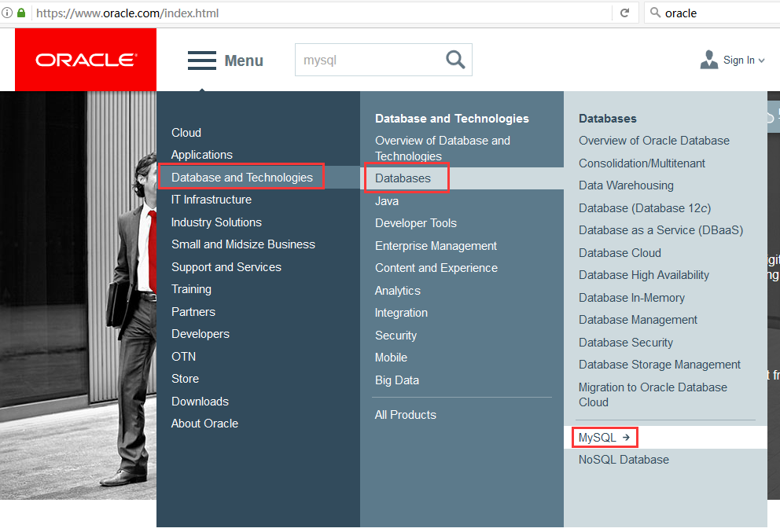The width and height of the screenshot is (780, 532).
Task: Open Database (Database 12c) link
Action: (645, 207)
